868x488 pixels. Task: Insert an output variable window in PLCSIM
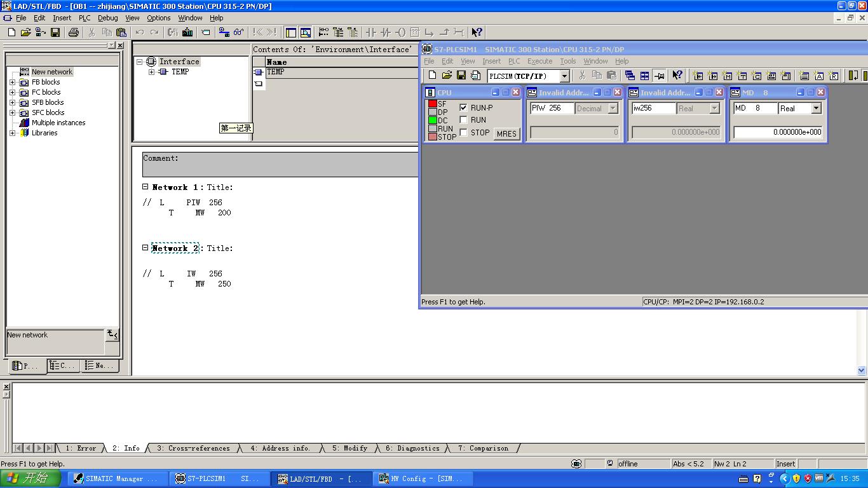click(x=712, y=76)
